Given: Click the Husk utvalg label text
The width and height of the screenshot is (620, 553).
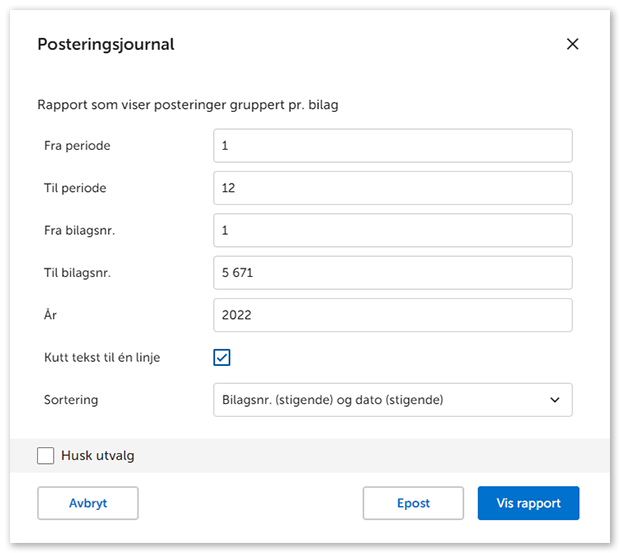Looking at the screenshot, I should point(98,456).
